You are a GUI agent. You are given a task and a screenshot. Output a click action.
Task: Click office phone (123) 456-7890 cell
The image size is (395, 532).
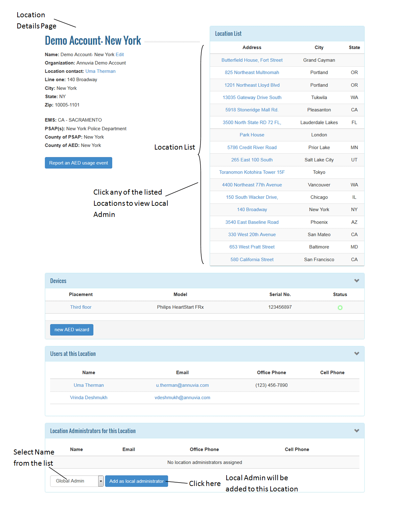click(272, 385)
